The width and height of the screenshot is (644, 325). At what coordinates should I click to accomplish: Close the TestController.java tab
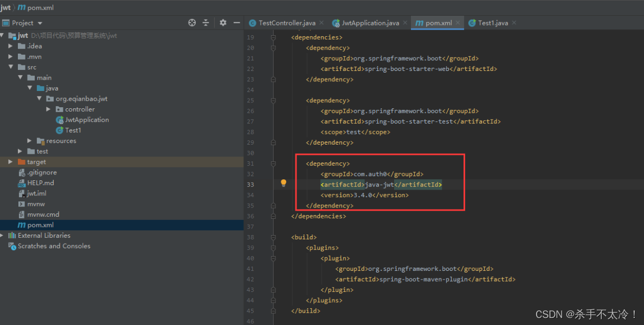pyautogui.click(x=321, y=23)
